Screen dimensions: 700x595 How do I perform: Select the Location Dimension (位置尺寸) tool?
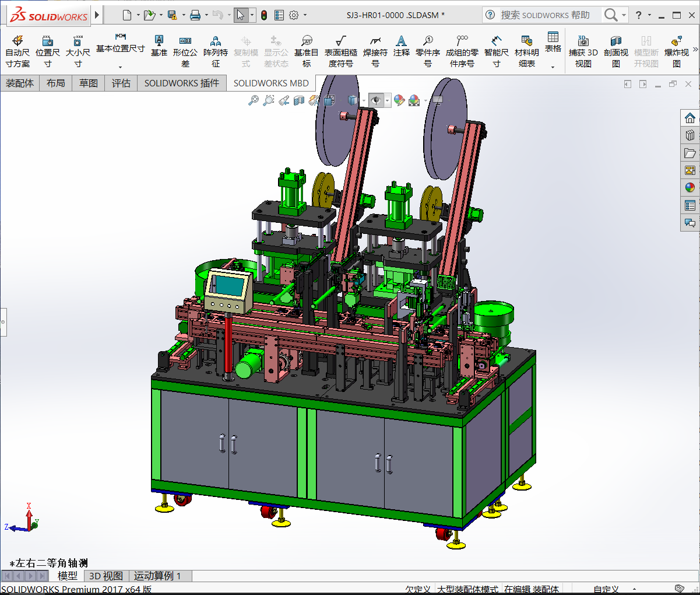click(48, 51)
